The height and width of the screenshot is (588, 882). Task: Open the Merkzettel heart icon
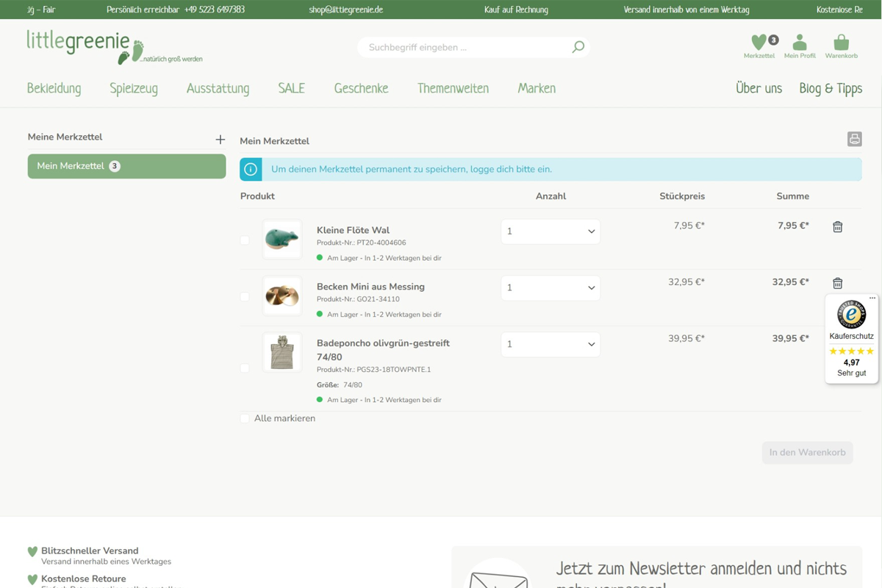click(x=759, y=43)
